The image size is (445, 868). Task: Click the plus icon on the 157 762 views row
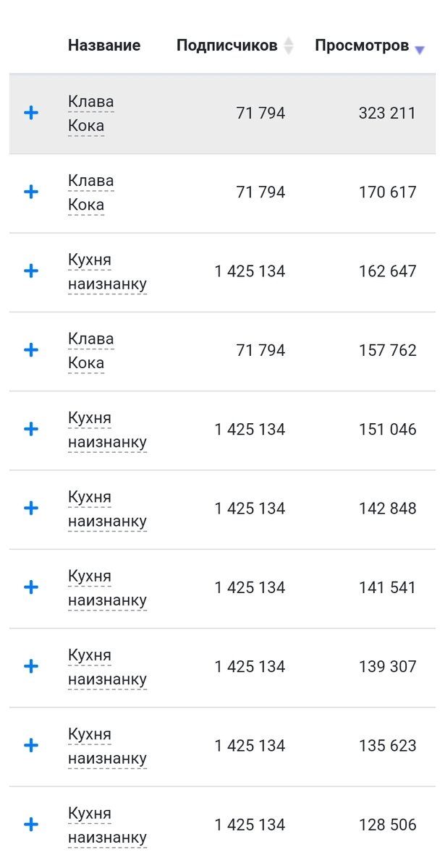(31, 350)
